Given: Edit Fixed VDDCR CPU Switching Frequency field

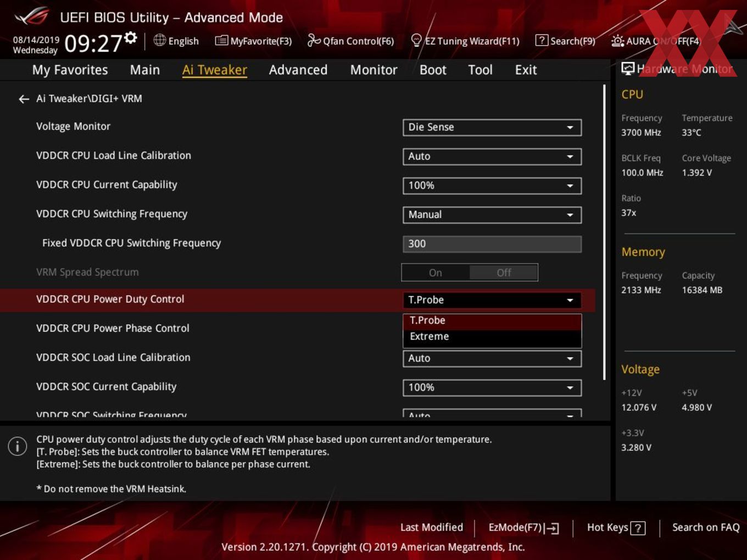Looking at the screenshot, I should pos(492,244).
